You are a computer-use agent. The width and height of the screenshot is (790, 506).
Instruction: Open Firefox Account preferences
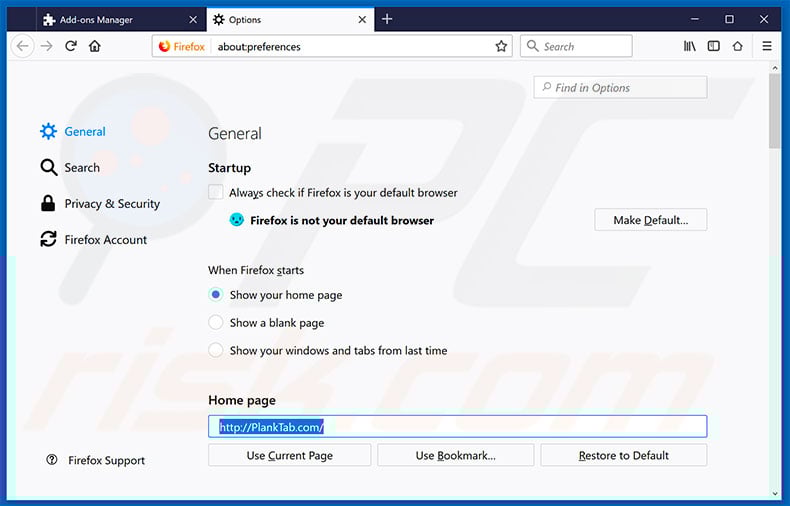point(94,239)
